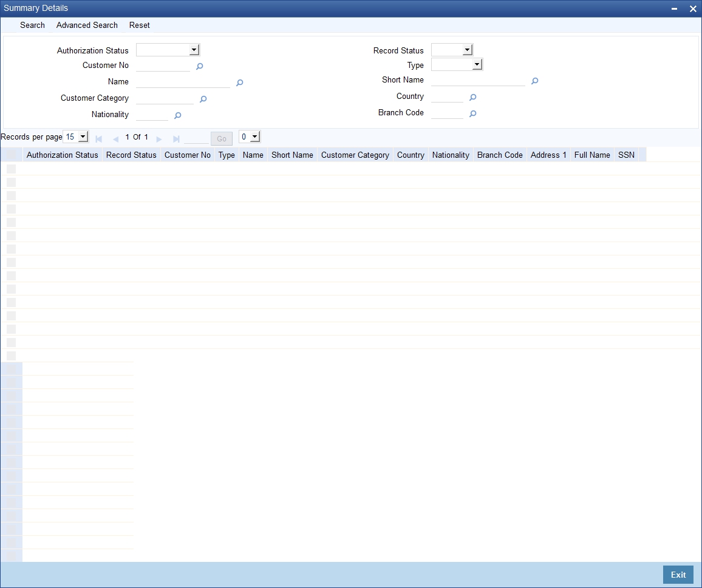Go to first page of records
702x588 pixels.
[98, 139]
